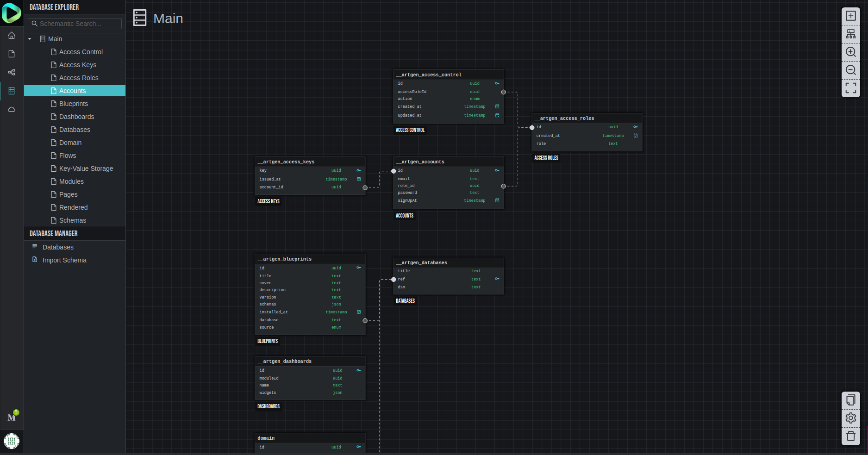This screenshot has height=455, width=868.
Task: Click Import Schema link
Action: (64, 260)
